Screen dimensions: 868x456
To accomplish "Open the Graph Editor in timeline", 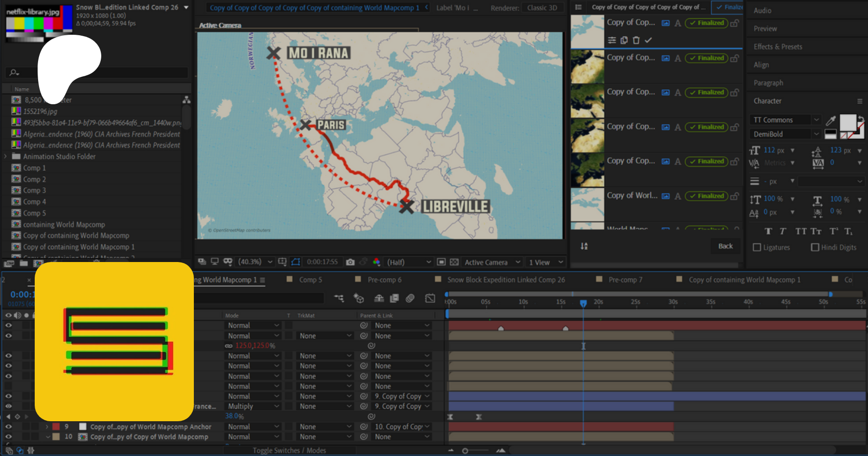I will point(430,298).
